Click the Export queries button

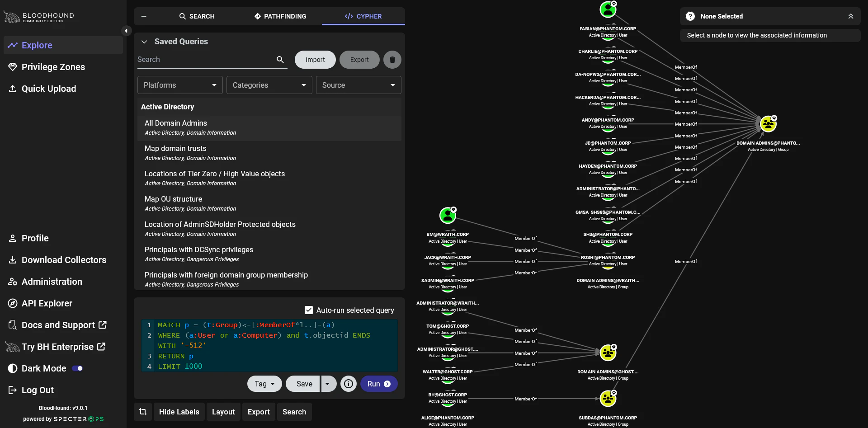(359, 60)
